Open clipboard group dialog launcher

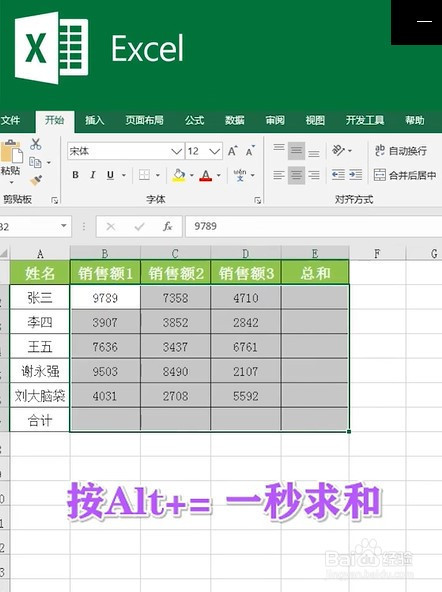click(55, 200)
